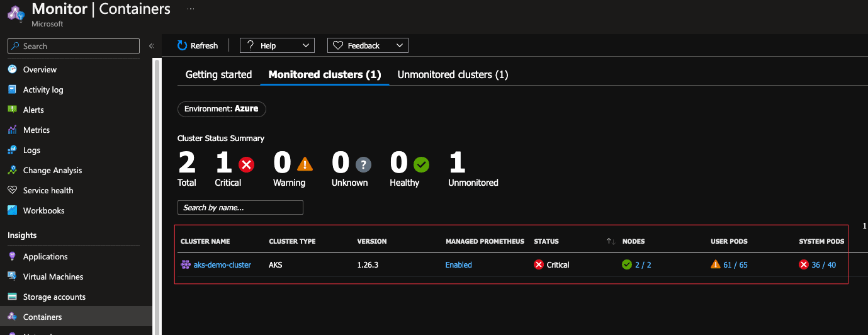Select the Containers icon in sidebar

12,317
